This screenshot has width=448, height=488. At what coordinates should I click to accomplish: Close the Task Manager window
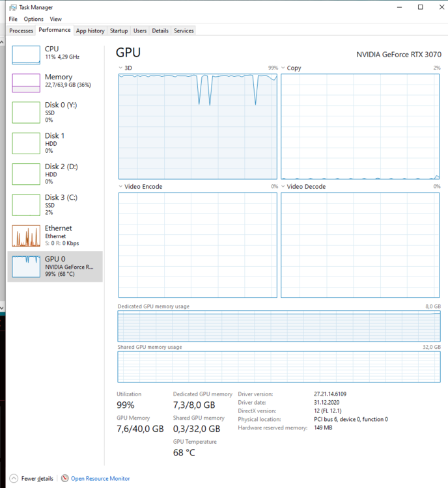click(x=441, y=7)
